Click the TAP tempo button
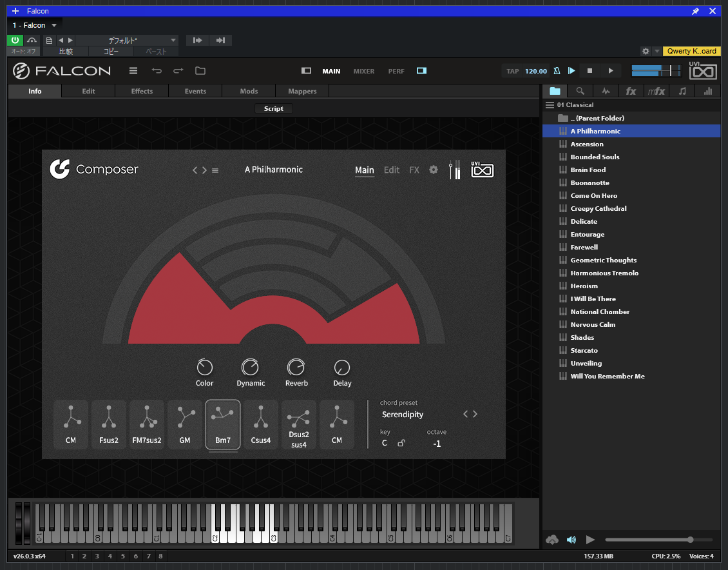 [x=513, y=71]
